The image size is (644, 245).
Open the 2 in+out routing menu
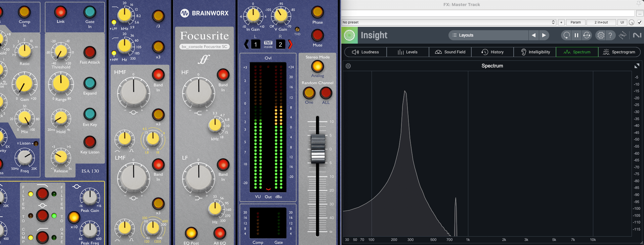[x=601, y=22]
